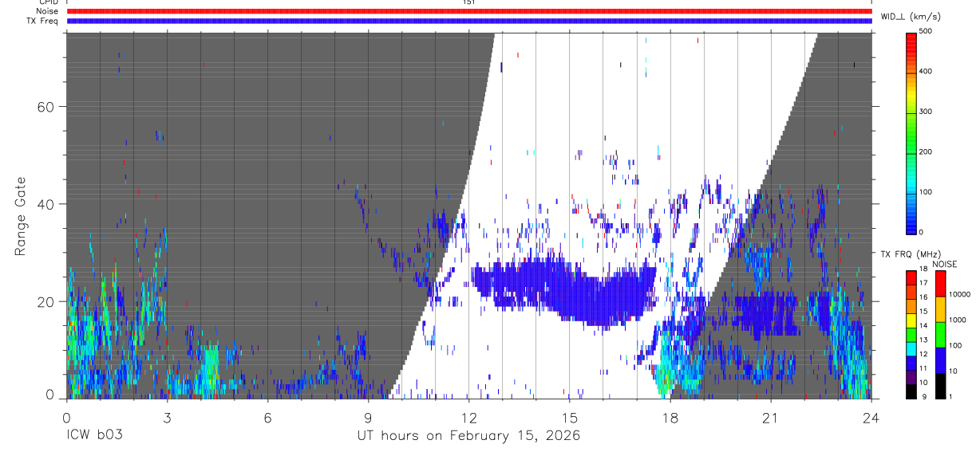
Task: Click the 'NOISE' legend title
Action: (x=945, y=264)
